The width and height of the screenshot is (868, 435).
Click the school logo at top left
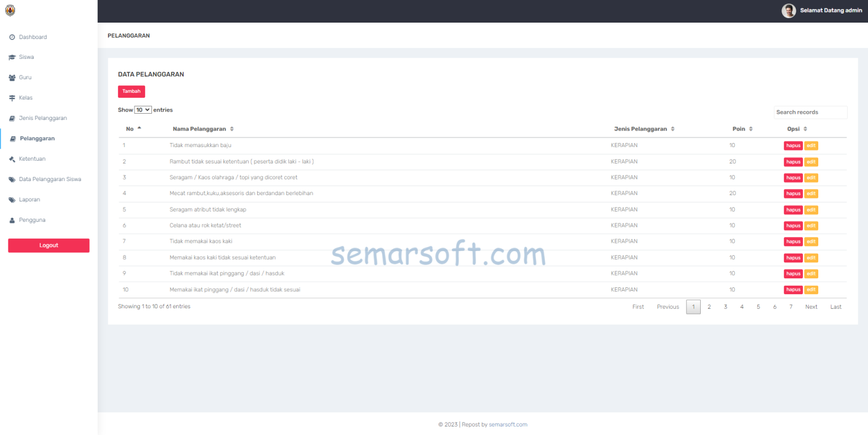(10, 10)
